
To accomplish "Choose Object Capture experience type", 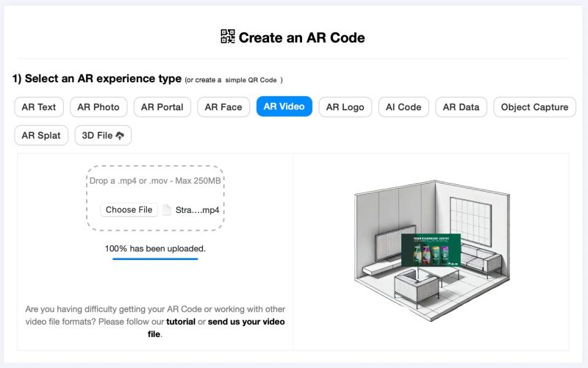I will coord(535,107).
